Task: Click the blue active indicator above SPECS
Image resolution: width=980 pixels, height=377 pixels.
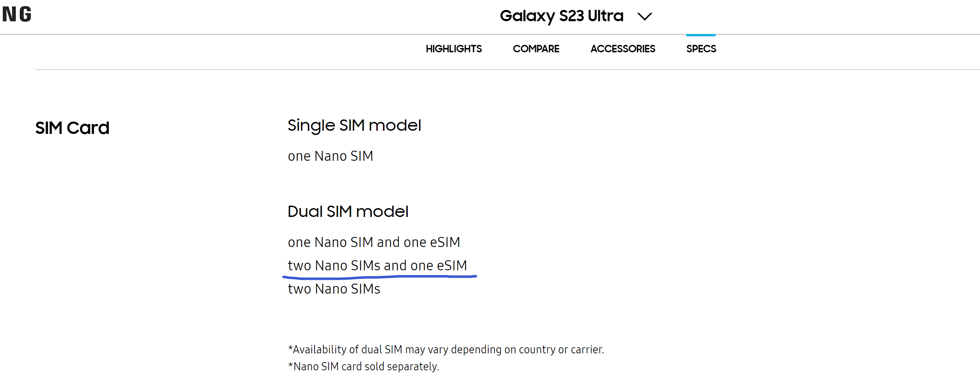Action: [x=701, y=35]
